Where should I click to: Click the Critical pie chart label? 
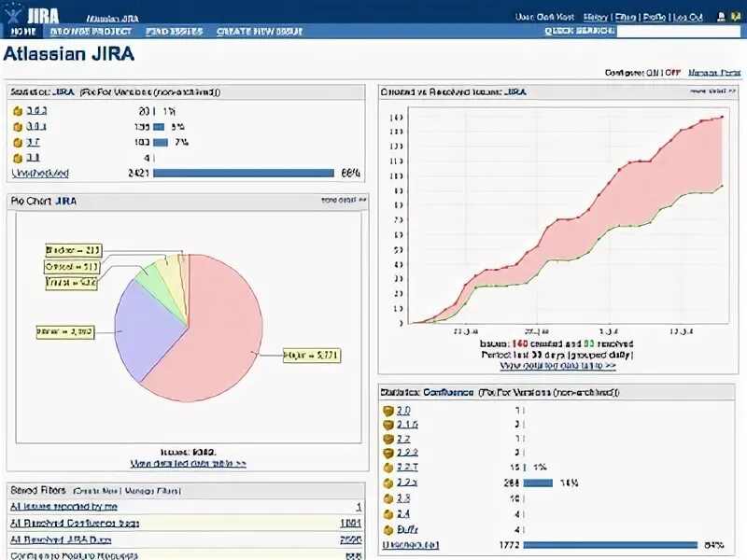point(72,267)
